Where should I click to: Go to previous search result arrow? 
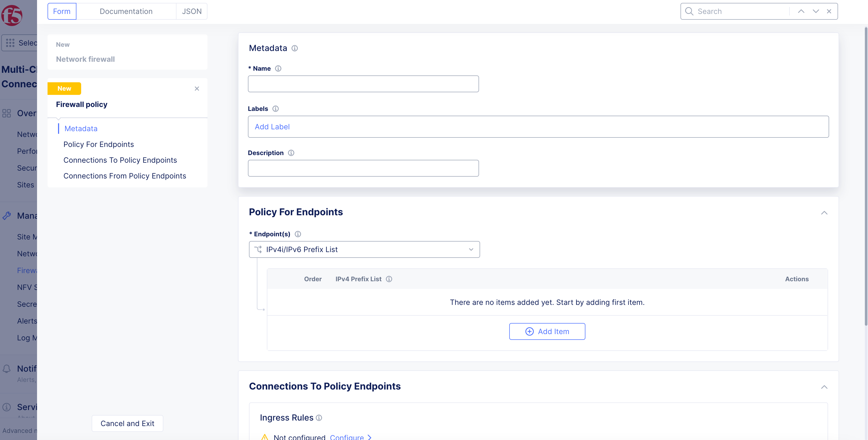click(801, 11)
